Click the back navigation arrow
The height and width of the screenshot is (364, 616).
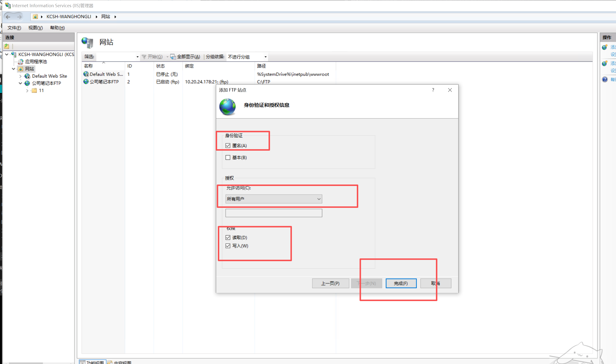8,17
